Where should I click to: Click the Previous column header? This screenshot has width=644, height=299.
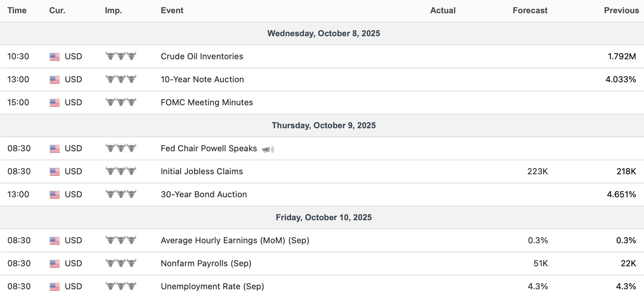pos(621,10)
